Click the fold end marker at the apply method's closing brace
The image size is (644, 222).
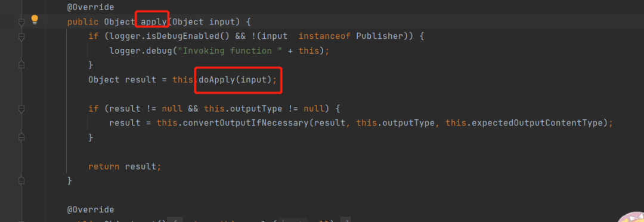22,180
